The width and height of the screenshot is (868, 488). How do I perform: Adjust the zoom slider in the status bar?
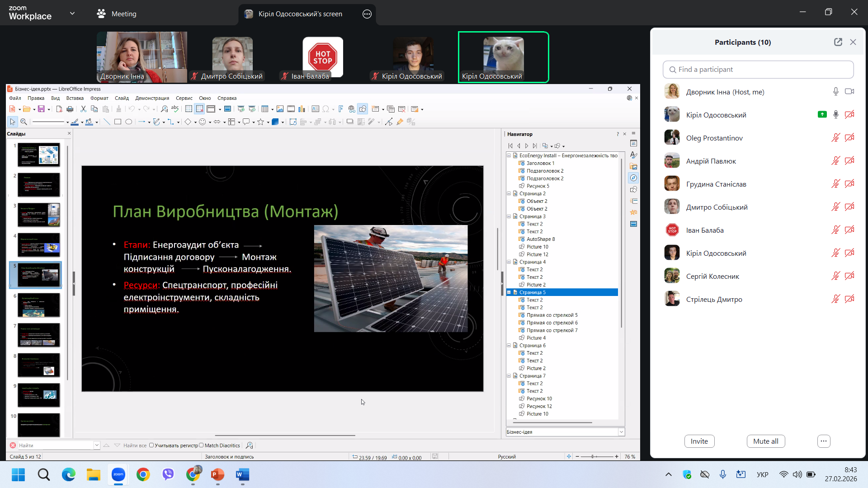(593, 457)
